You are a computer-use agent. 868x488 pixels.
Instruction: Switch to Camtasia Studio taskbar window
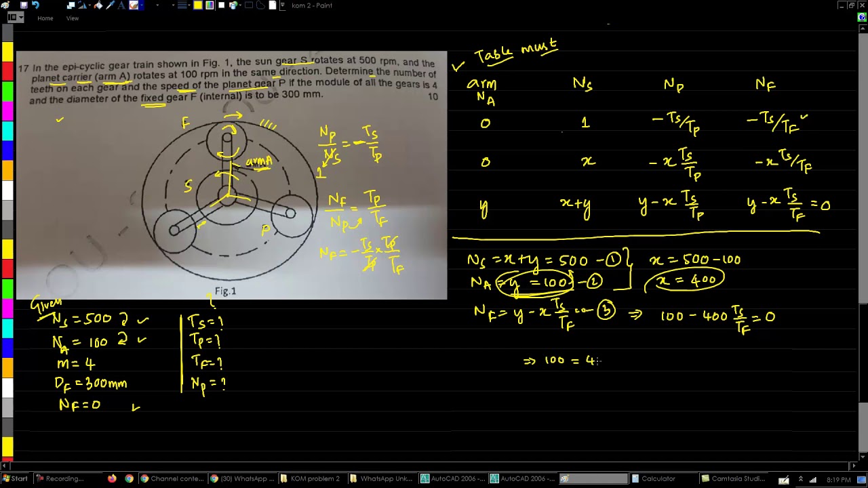[732, 479]
